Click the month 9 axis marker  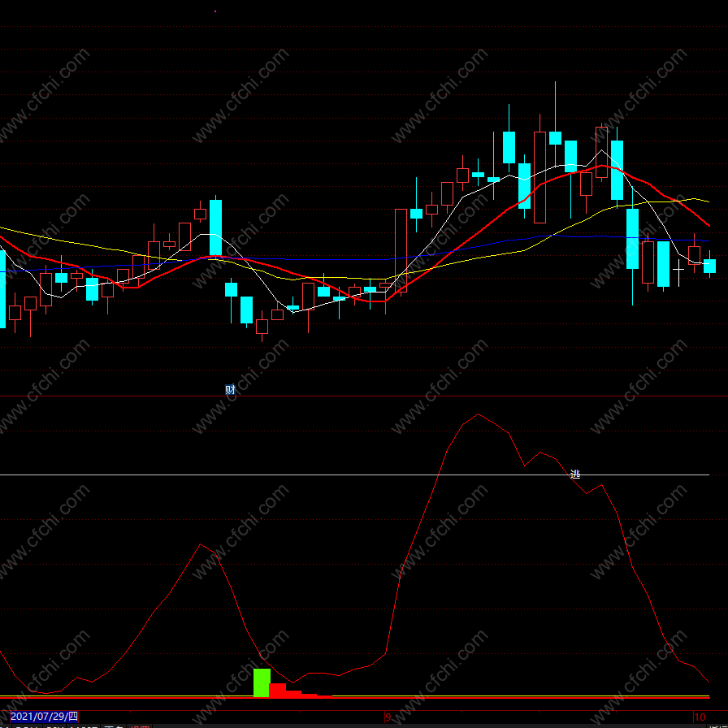point(388,717)
